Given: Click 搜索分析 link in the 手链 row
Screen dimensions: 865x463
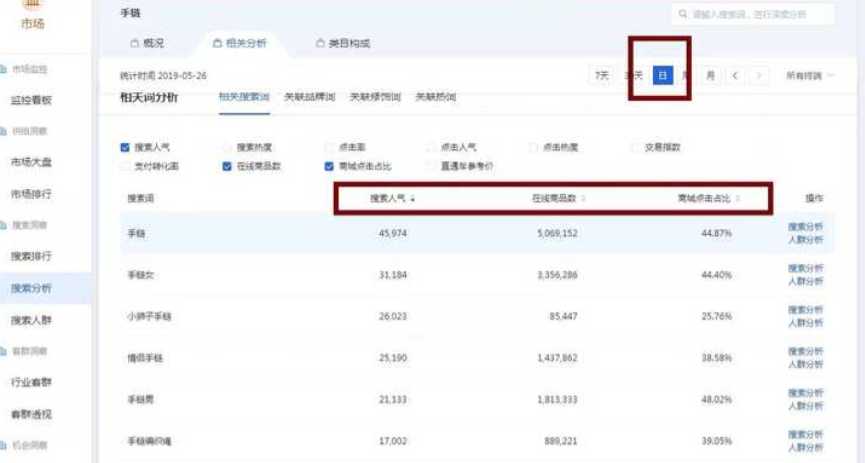Looking at the screenshot, I should click(x=805, y=227).
